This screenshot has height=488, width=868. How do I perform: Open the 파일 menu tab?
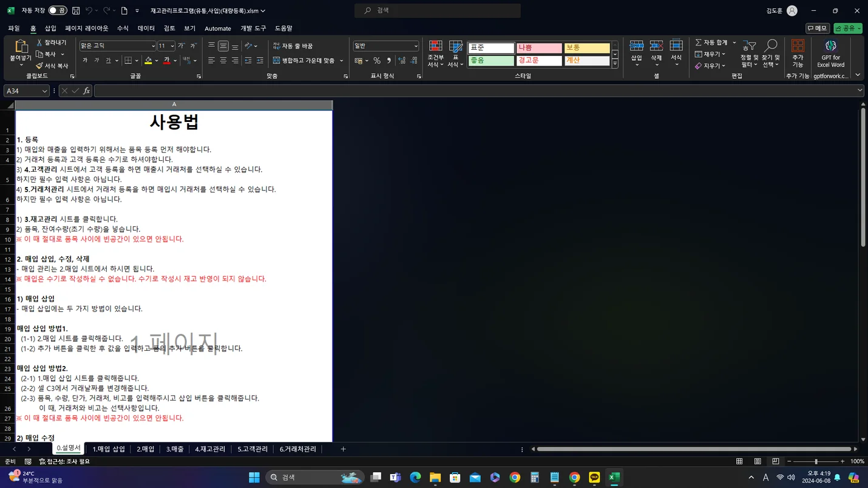pyautogui.click(x=13, y=29)
